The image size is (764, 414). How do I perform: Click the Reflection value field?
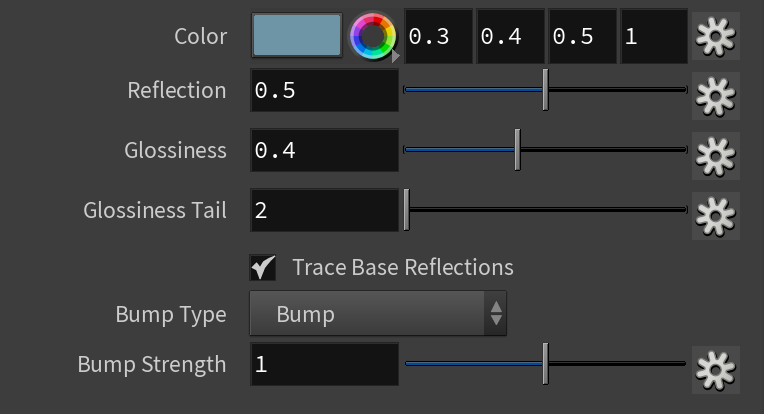[325, 90]
